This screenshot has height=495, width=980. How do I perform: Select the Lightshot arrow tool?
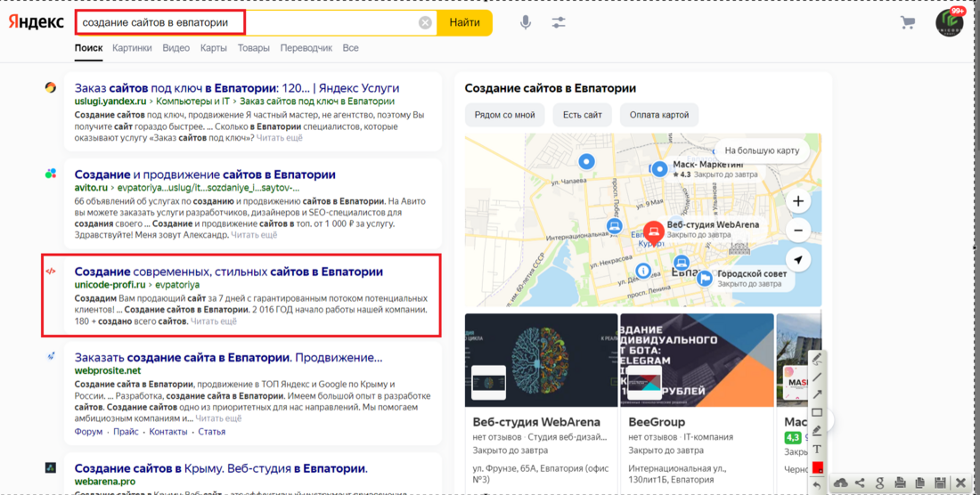817,394
